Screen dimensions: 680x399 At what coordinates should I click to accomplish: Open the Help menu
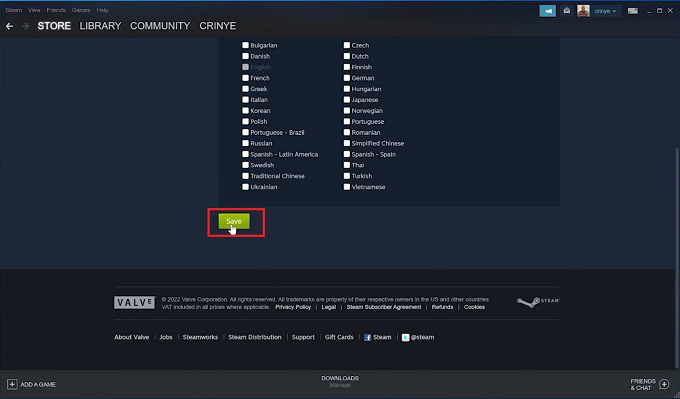tap(102, 10)
